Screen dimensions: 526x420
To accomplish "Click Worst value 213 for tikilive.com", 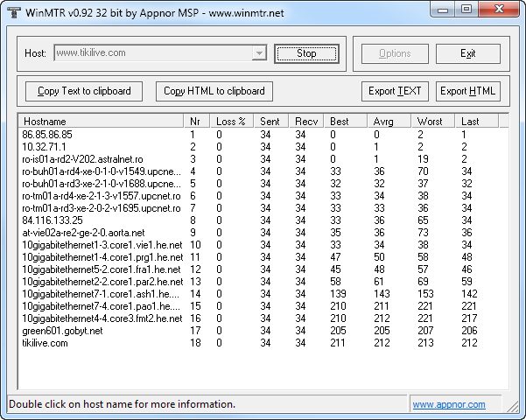I will [425, 342].
